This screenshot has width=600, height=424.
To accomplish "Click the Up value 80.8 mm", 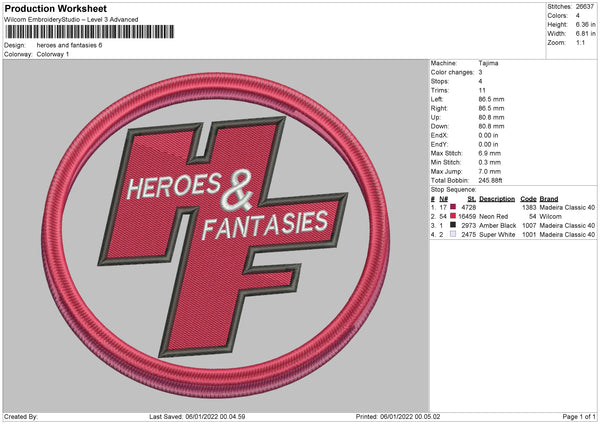I will tap(491, 117).
